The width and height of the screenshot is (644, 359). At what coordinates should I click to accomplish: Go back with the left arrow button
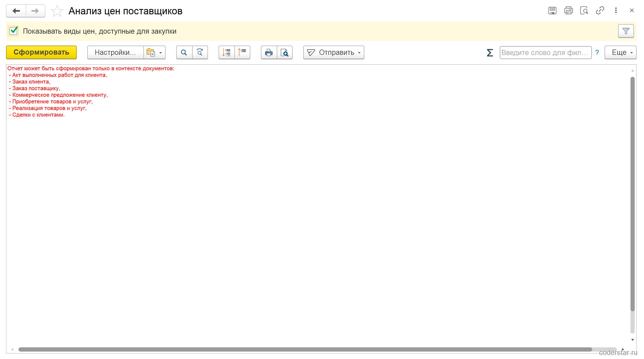tap(16, 11)
